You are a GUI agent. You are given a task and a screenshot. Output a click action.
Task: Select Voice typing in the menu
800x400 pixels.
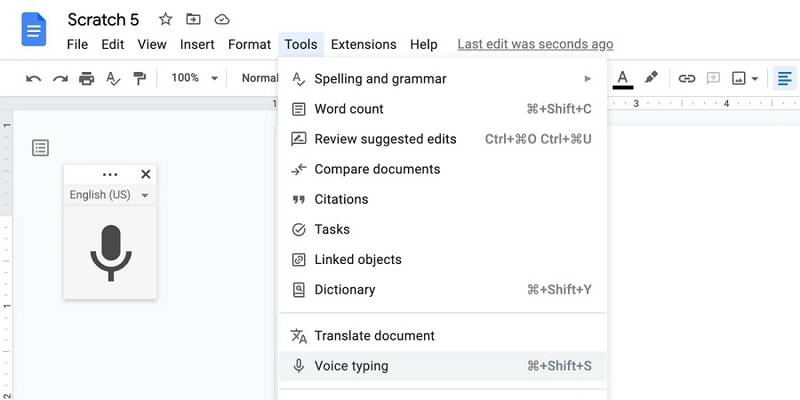click(x=442, y=366)
